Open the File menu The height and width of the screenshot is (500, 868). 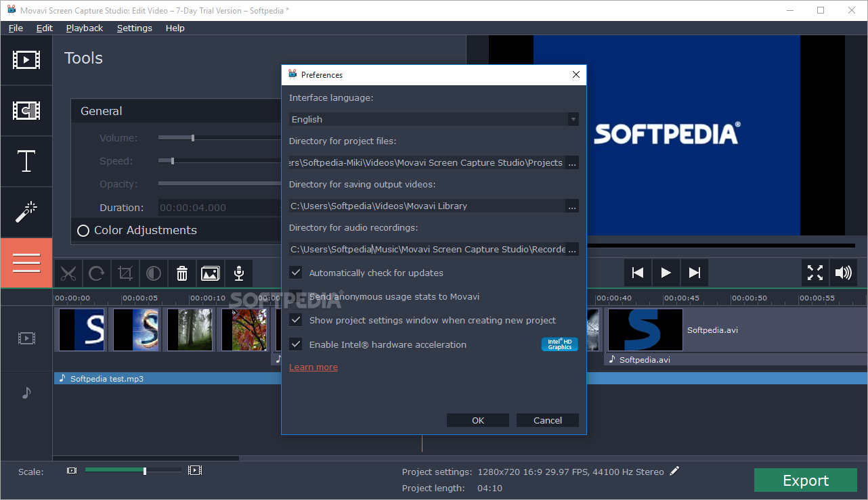[x=16, y=28]
